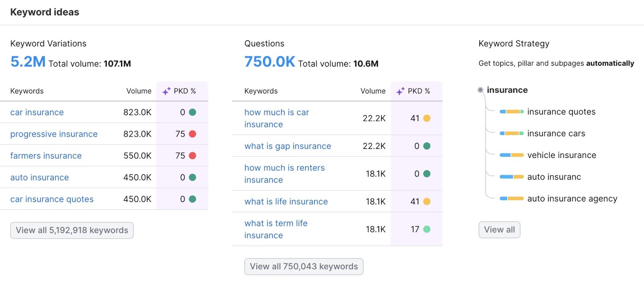Viewport: 644px width, 295px height.
Task: Click sparkle icon in Keyword Variations PKD header
Action: click(x=166, y=91)
